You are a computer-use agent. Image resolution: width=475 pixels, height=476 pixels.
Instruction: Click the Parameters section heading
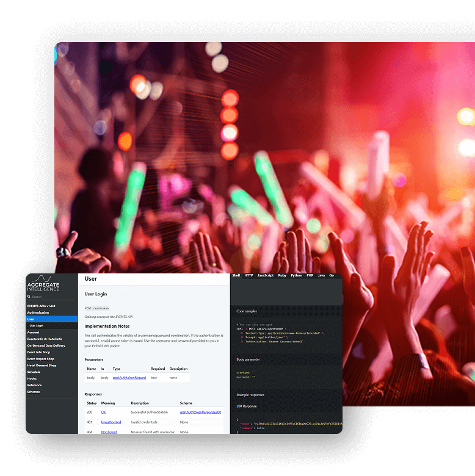[94, 359]
